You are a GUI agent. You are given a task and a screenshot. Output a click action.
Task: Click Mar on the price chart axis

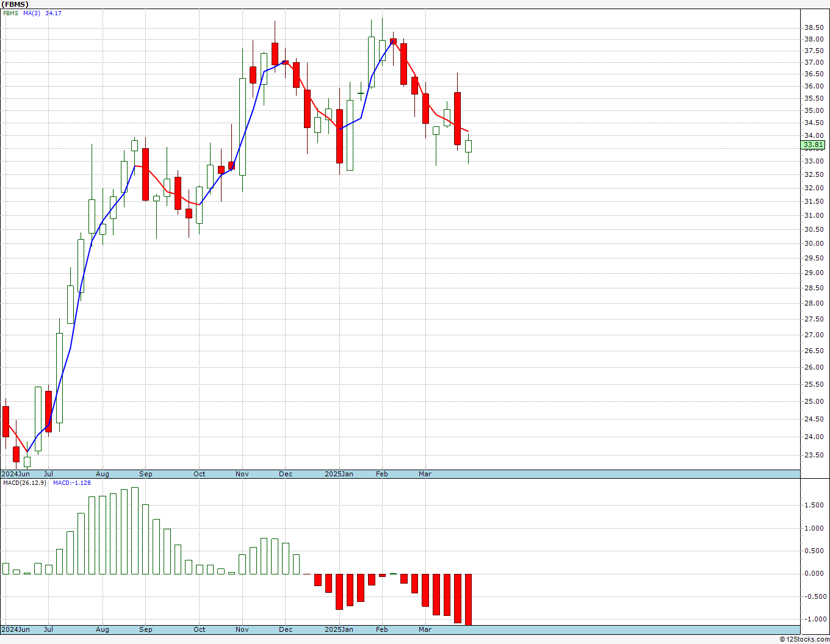coord(425,474)
